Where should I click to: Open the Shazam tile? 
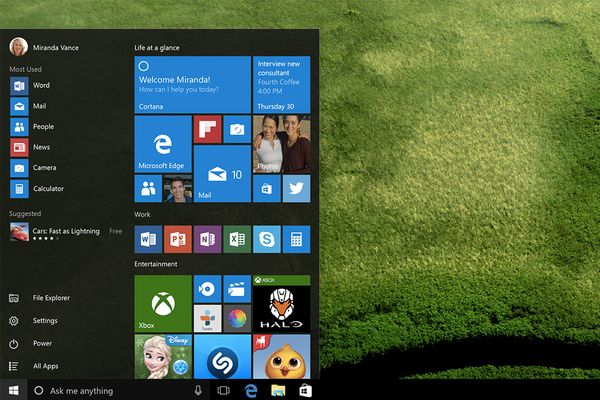(222, 358)
